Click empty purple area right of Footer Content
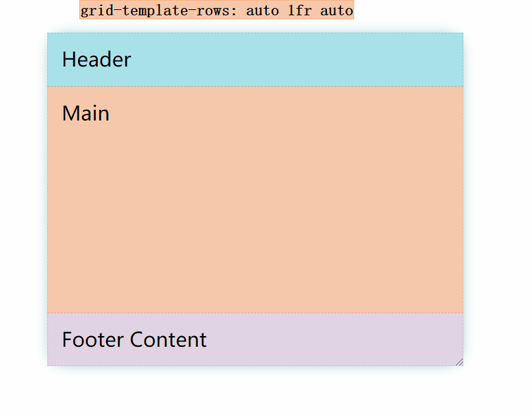The height and width of the screenshot is (416, 532). 332,339
